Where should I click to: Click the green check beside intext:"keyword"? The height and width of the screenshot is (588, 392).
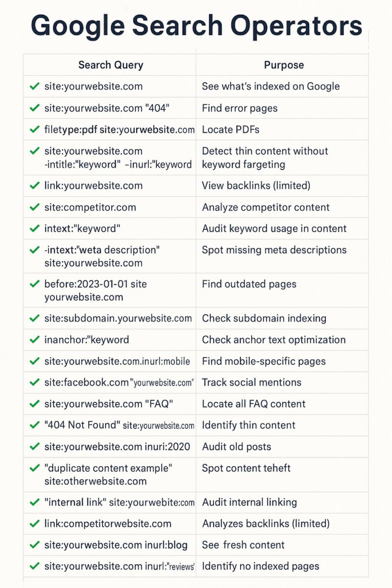click(34, 229)
